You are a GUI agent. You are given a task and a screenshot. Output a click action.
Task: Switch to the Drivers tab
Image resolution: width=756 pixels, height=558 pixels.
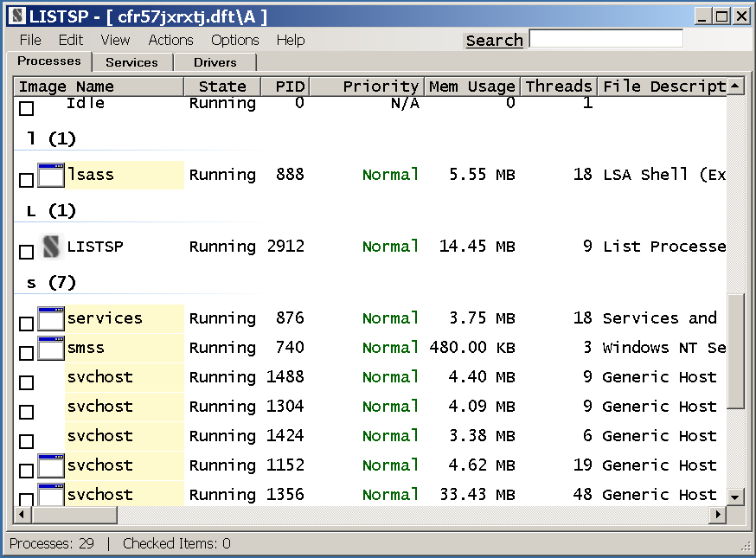(x=215, y=62)
